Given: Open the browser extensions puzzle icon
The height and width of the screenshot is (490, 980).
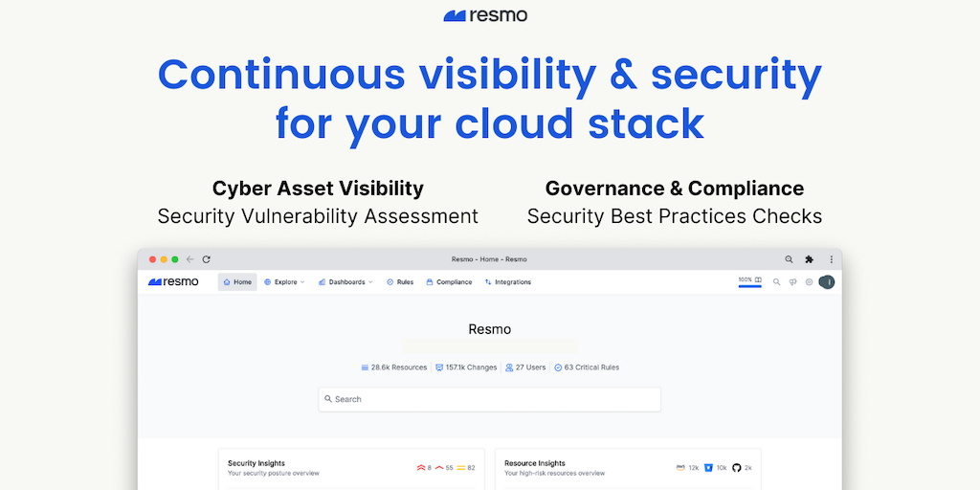Looking at the screenshot, I should 810,259.
